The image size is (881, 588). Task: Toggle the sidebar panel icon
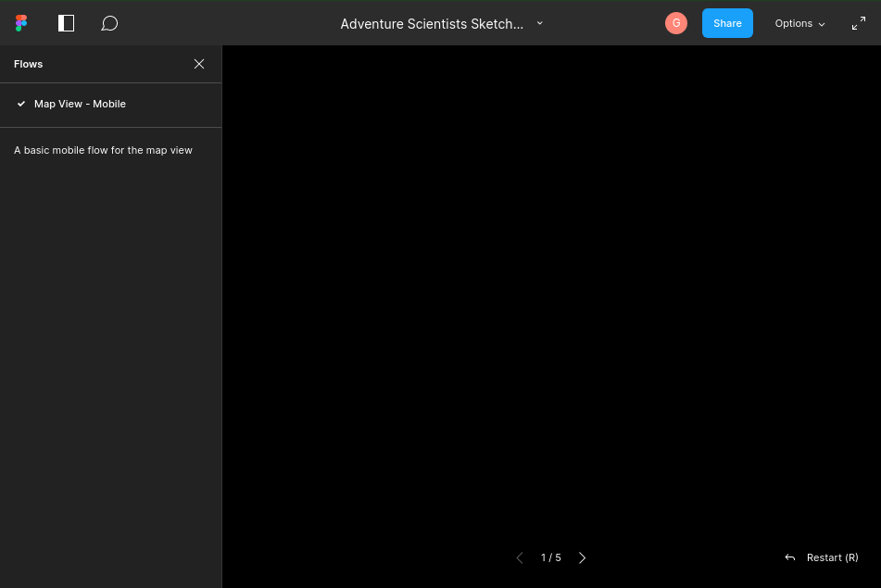[67, 23]
